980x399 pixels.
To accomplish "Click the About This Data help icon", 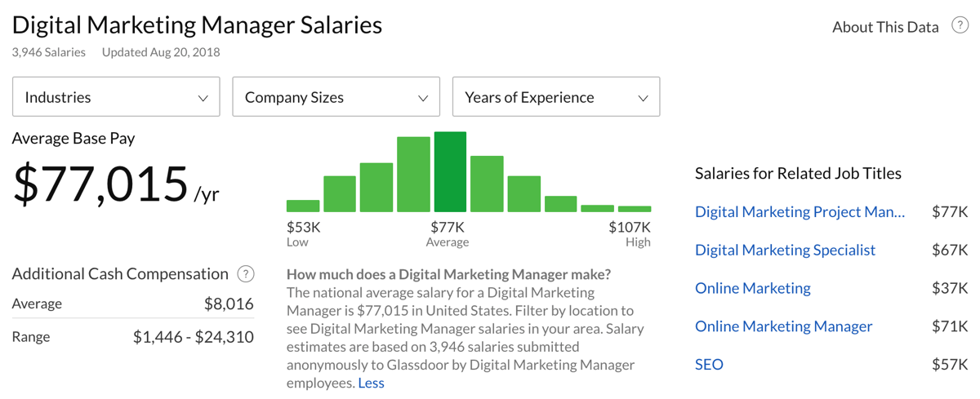I will click(960, 26).
